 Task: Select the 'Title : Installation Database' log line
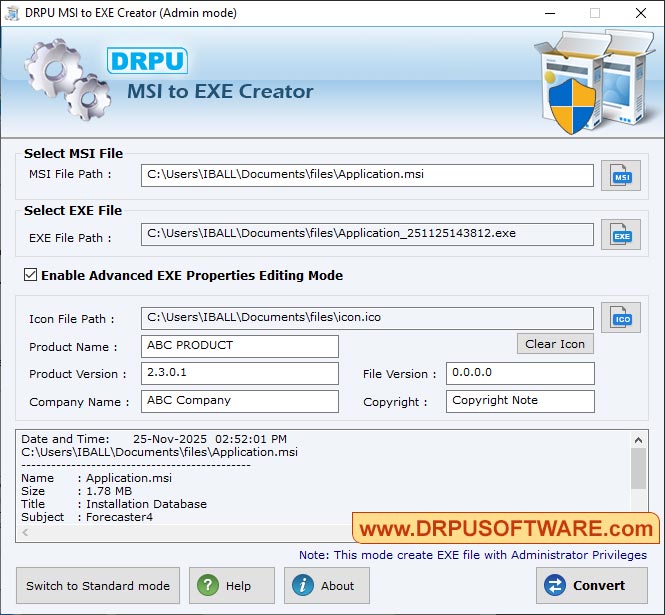[x=114, y=504]
